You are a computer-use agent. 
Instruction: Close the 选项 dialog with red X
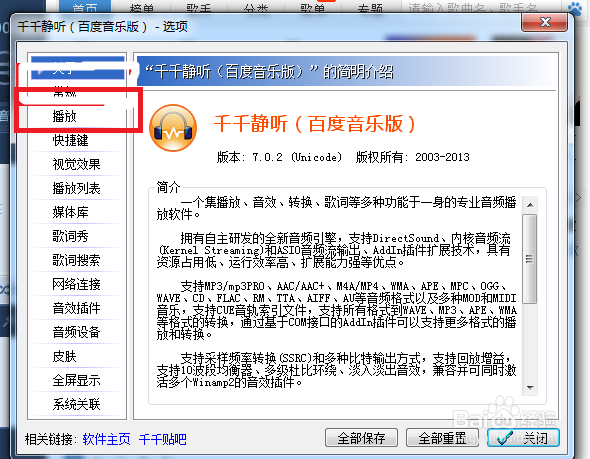[544, 22]
